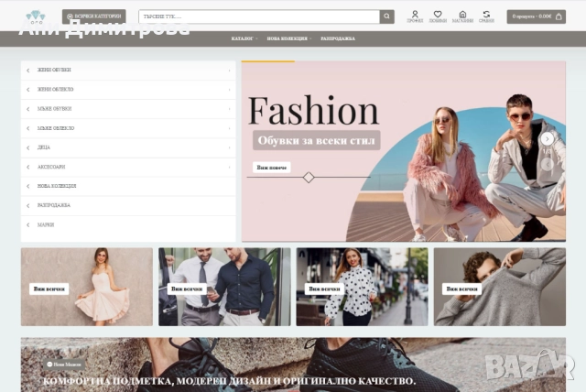
Task: Click the Обувки за всеки стил caption
Action: click(x=316, y=140)
